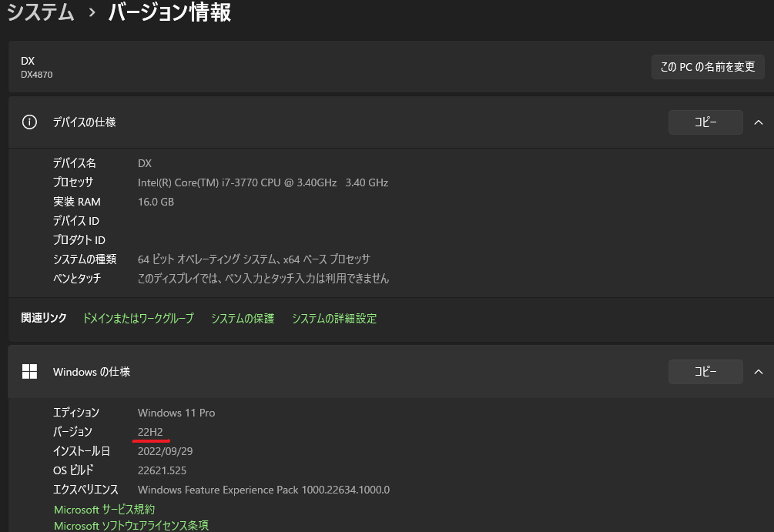
Task: Click the デバイス ID label
Action: (76, 221)
